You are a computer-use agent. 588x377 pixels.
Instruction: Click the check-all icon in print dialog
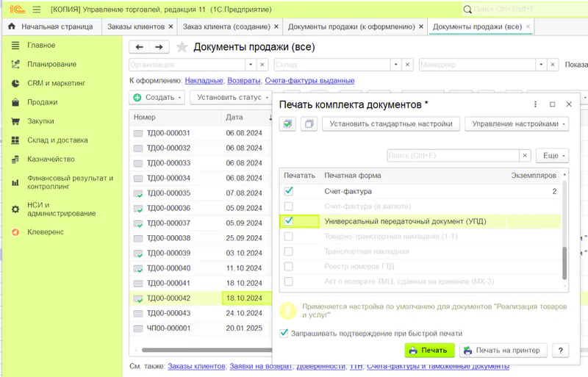(288, 124)
